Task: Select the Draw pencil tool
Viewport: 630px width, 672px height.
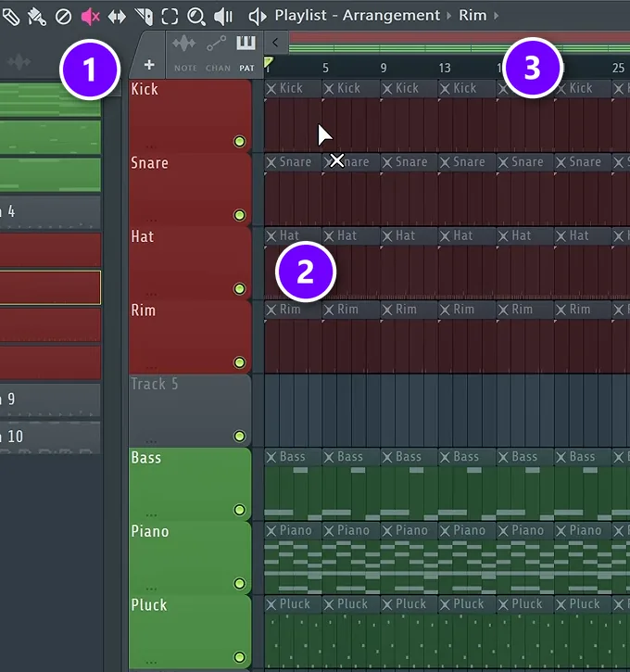Action: coord(11,17)
